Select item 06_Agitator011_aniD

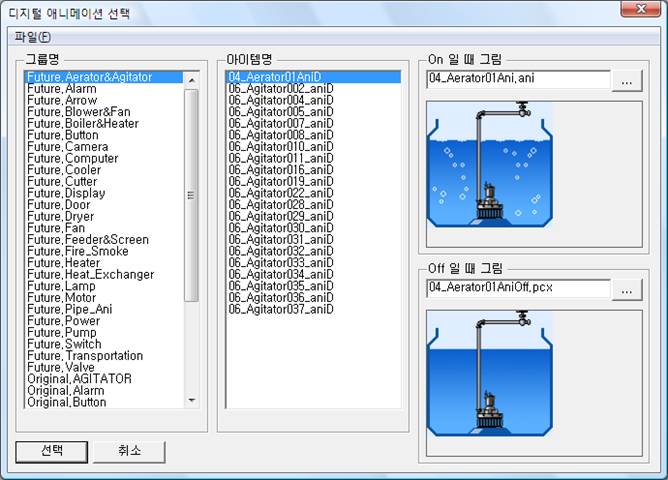coord(313,158)
